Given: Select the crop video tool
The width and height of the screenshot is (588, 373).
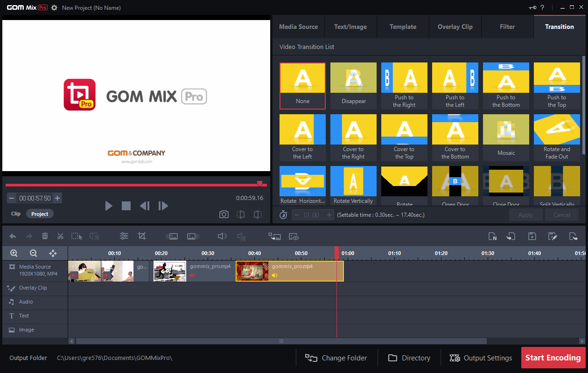Looking at the screenshot, I should point(142,236).
